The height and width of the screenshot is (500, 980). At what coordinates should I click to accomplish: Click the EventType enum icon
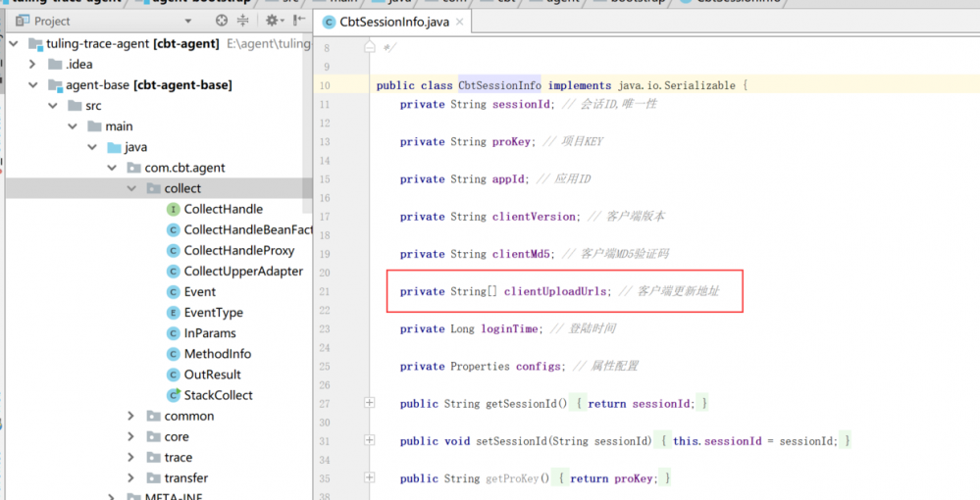[x=173, y=312]
